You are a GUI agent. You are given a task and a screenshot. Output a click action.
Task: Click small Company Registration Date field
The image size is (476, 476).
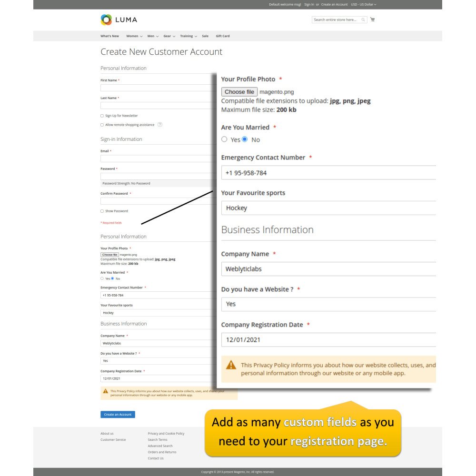(x=158, y=378)
